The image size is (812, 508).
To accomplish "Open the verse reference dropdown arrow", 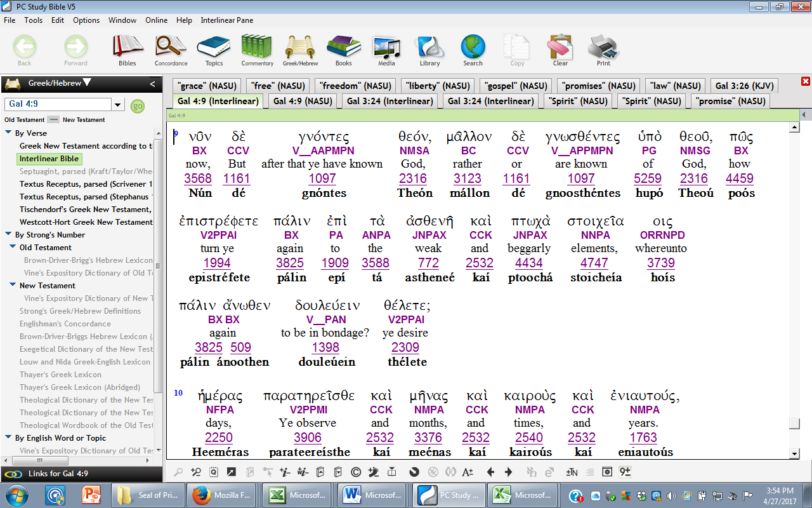I will (118, 104).
